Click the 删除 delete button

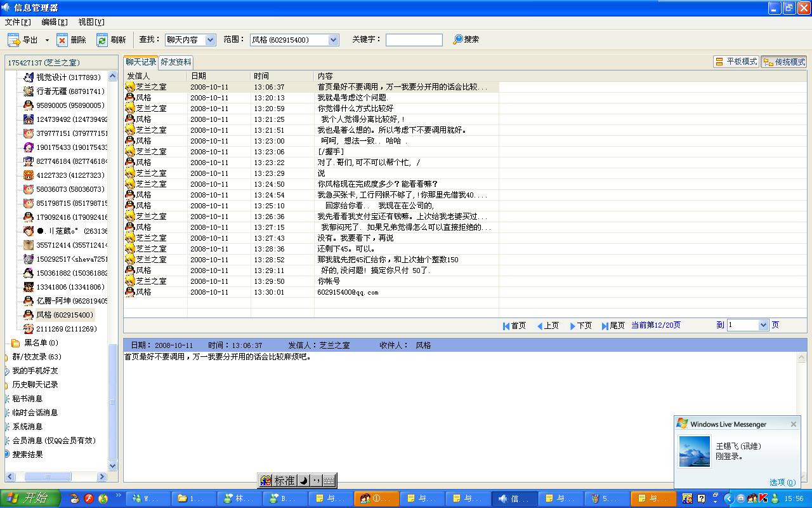(71, 40)
